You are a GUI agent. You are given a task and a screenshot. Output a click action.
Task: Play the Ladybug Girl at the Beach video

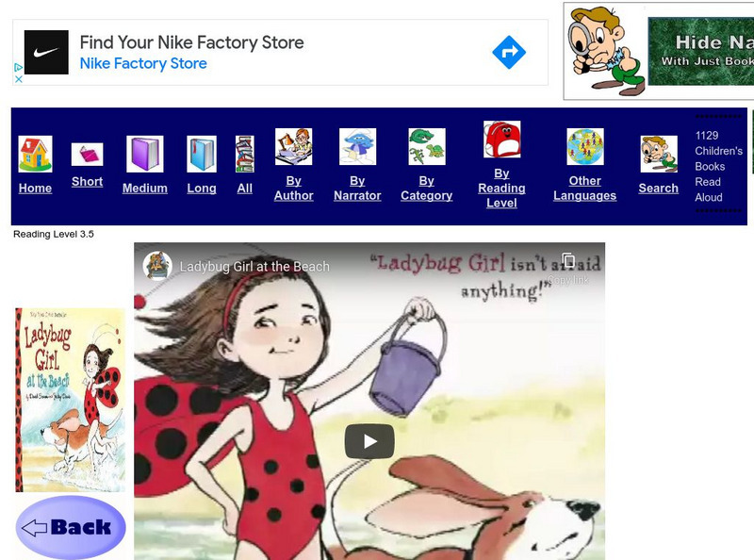pyautogui.click(x=369, y=439)
